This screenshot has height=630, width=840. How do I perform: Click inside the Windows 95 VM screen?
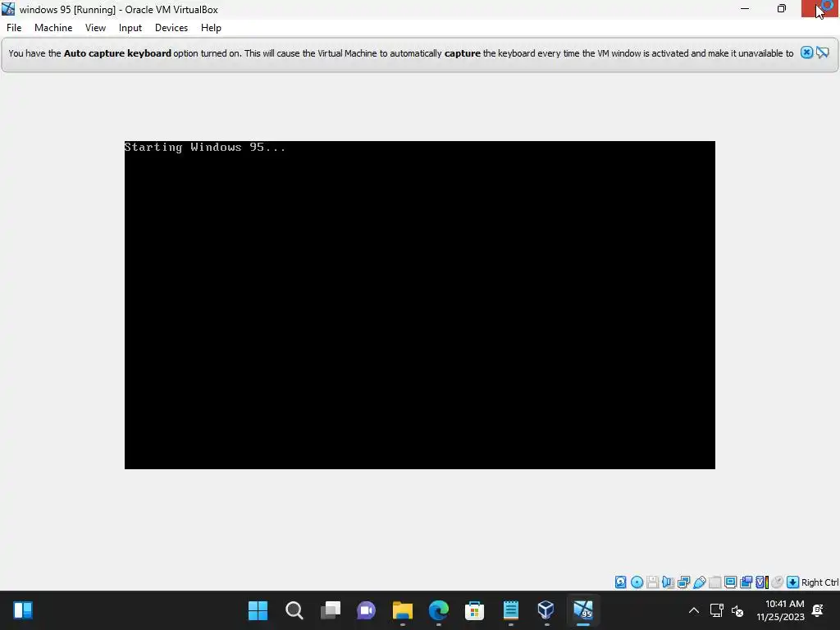click(x=419, y=305)
